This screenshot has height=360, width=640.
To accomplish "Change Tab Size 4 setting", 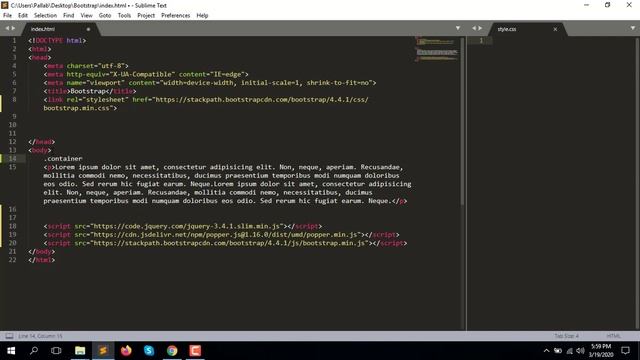I will [x=567, y=336].
